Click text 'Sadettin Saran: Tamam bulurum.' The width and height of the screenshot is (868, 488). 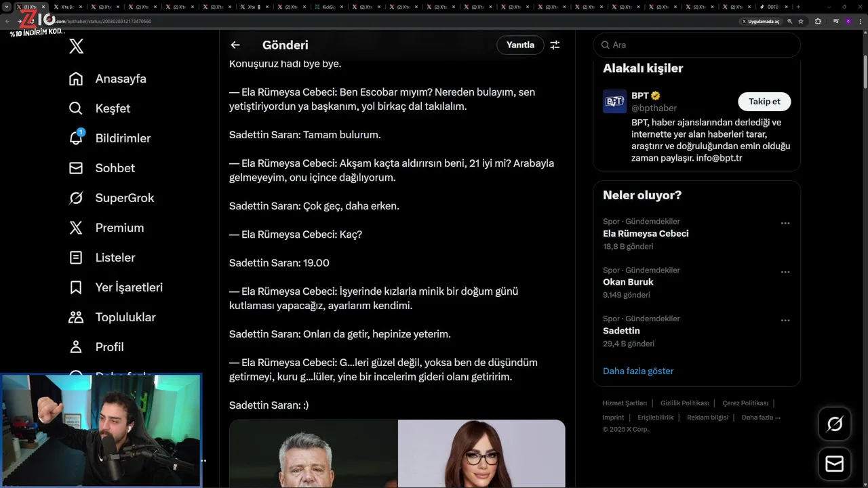pyautogui.click(x=305, y=135)
